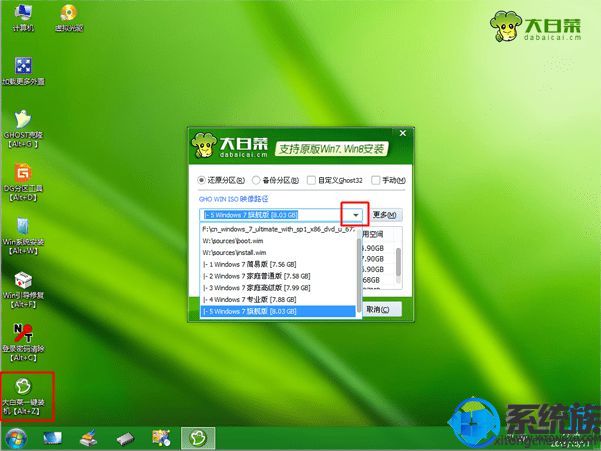
Task: Click the 用空间 column header
Action: tap(373, 234)
